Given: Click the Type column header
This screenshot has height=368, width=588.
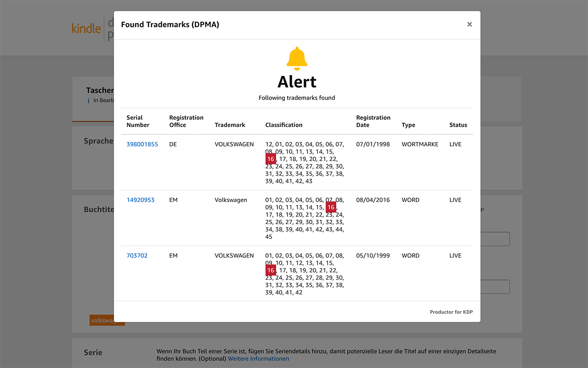Looking at the screenshot, I should [408, 125].
